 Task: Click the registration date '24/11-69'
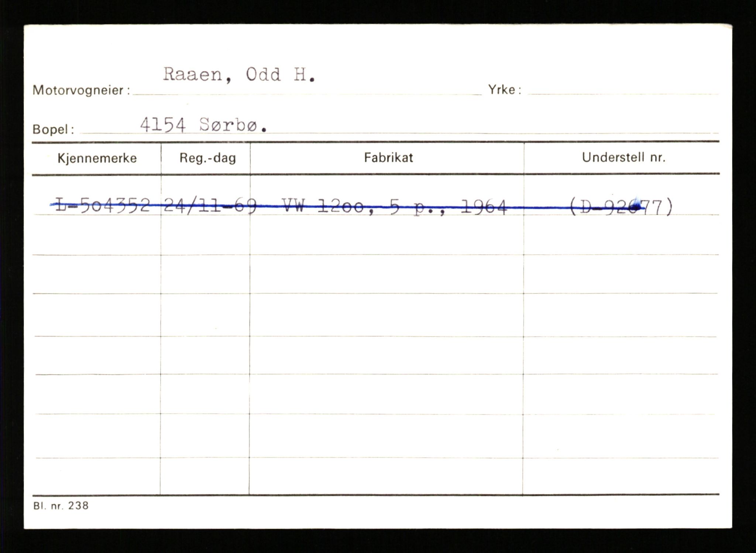point(210,206)
